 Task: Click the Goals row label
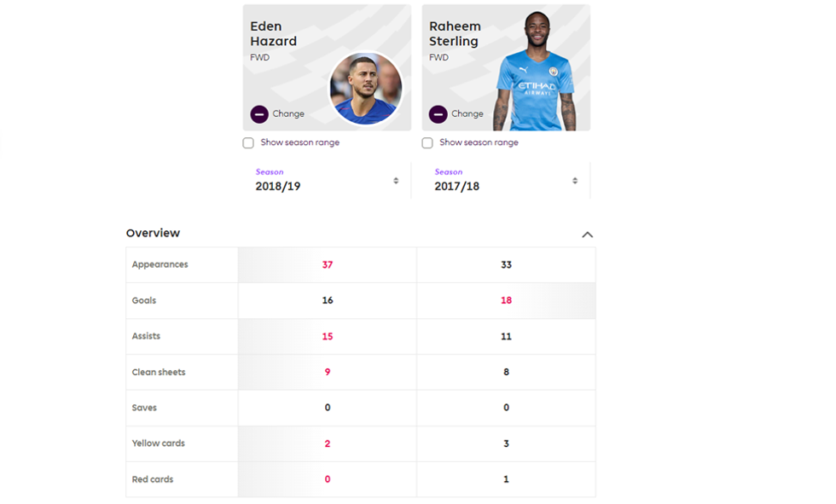144,300
